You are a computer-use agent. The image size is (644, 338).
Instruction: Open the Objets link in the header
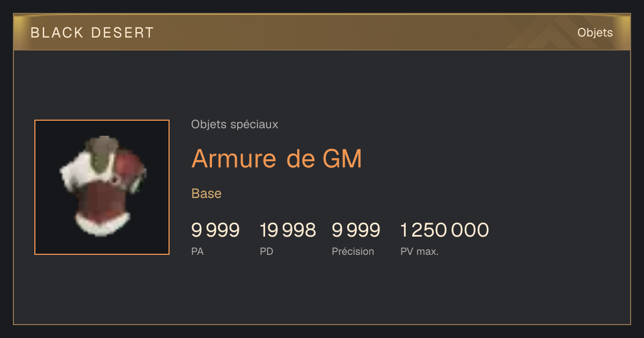coord(595,33)
